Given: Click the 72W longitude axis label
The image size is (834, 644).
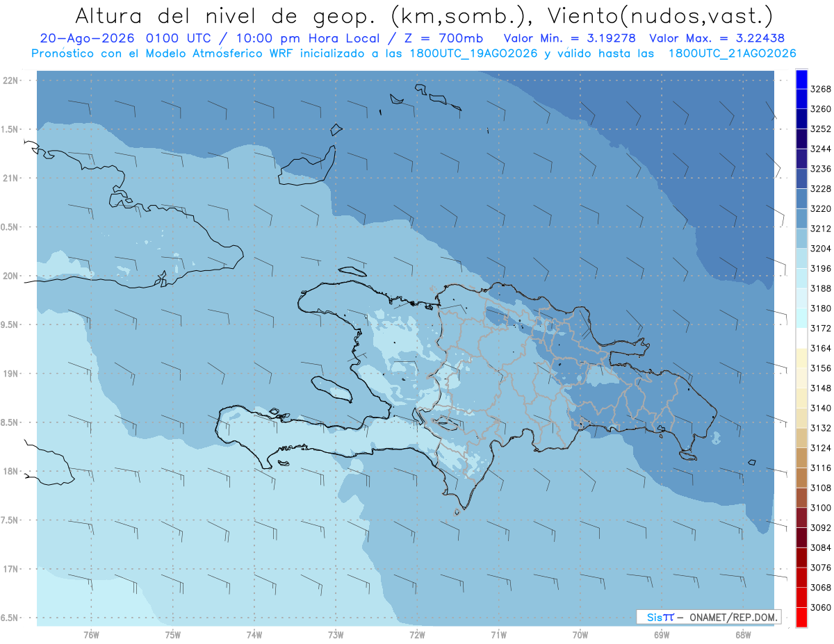Looking at the screenshot, I should [417, 634].
